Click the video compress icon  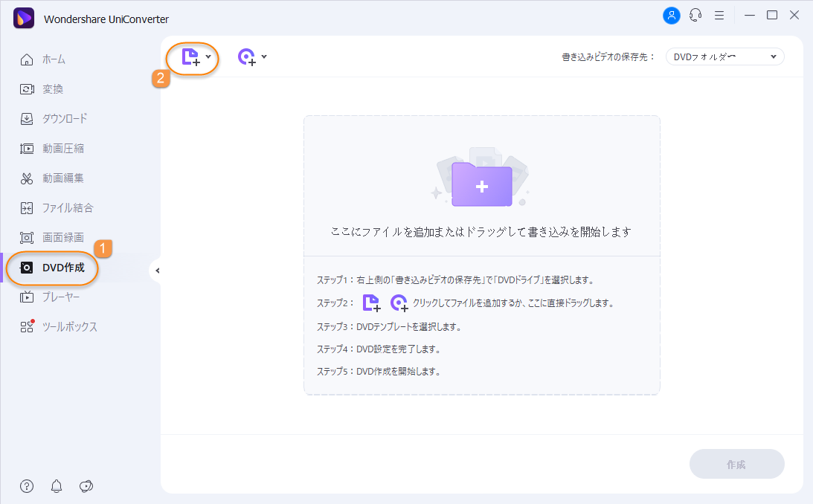[x=27, y=149]
